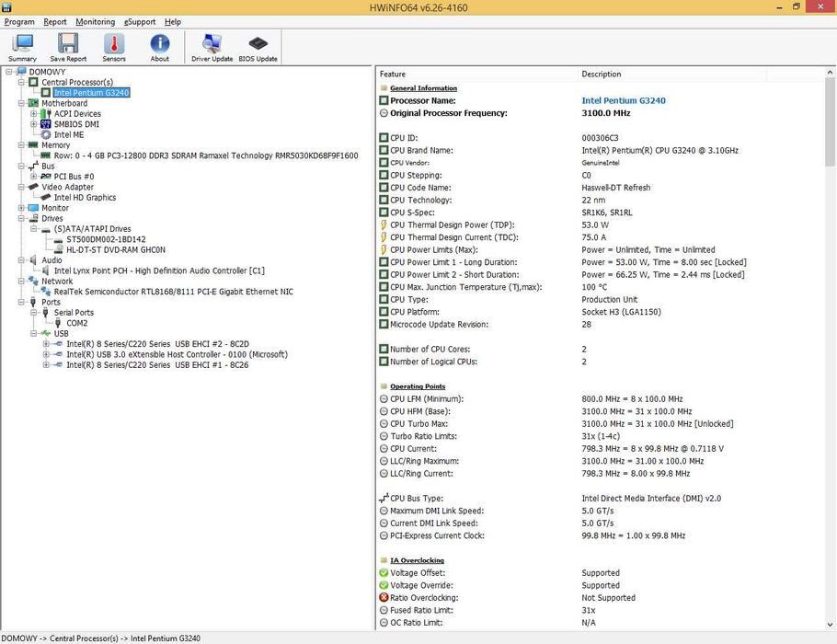Image resolution: width=837 pixels, height=644 pixels.
Task: Select the PCI Bus #0 icon
Action: click(x=46, y=177)
